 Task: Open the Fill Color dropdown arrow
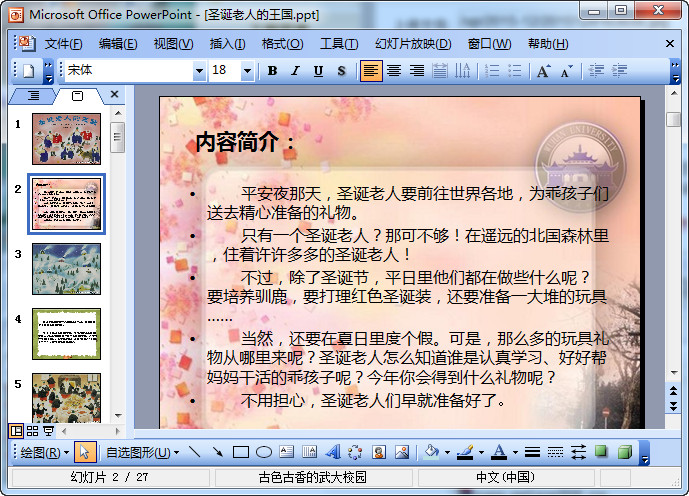click(447, 452)
